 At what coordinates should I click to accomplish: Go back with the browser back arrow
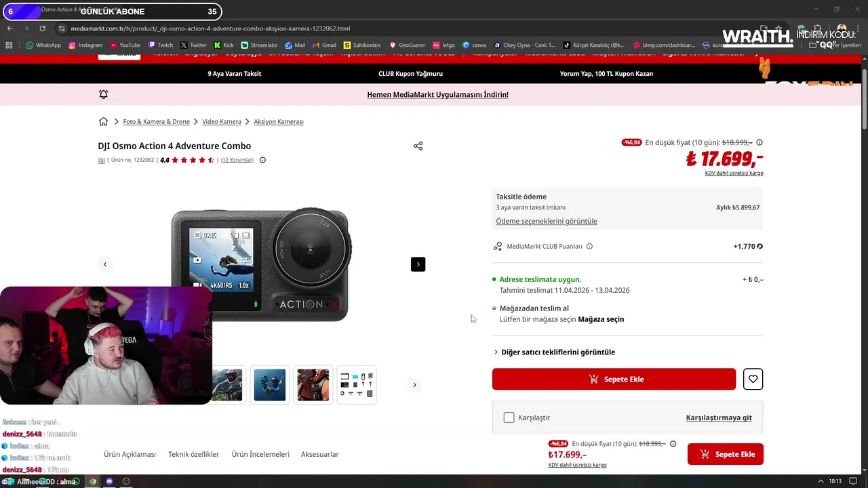click(9, 28)
